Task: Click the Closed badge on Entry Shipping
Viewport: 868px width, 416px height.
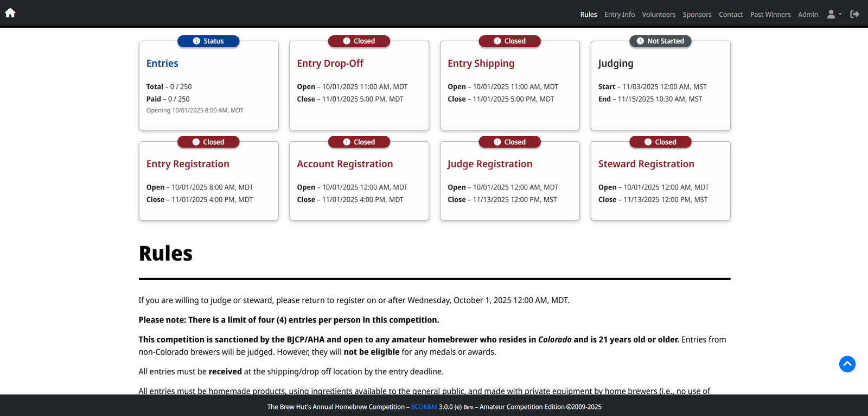Action: tap(509, 41)
